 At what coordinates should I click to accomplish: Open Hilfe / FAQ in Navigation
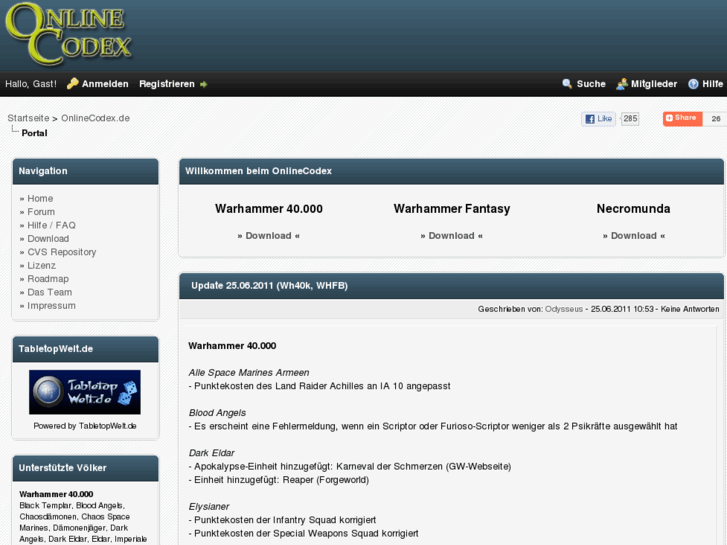point(51,225)
